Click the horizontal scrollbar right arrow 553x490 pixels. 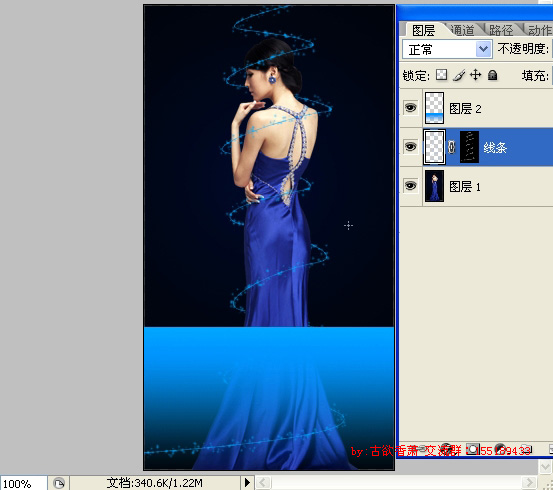tap(529, 482)
